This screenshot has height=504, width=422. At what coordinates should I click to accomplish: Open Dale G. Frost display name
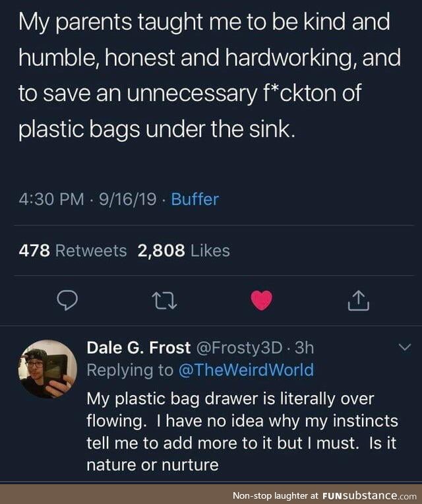138,348
